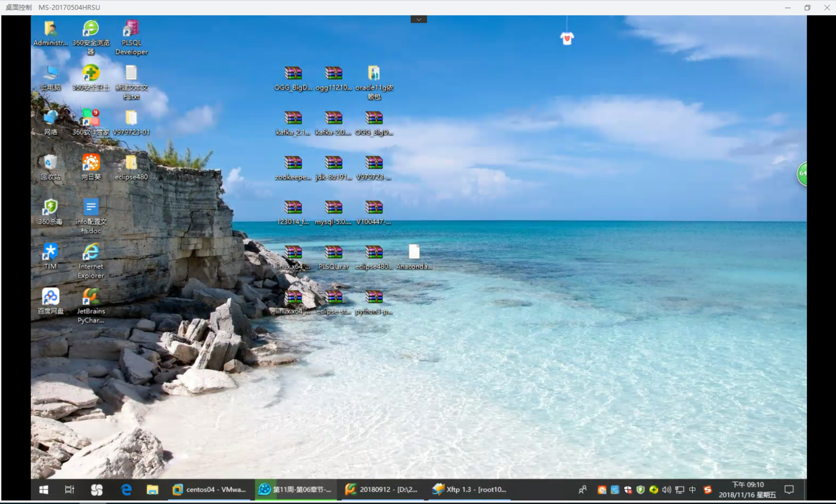Click the TIM desktop shortcut
The height and width of the screenshot is (504, 836).
[x=51, y=253]
